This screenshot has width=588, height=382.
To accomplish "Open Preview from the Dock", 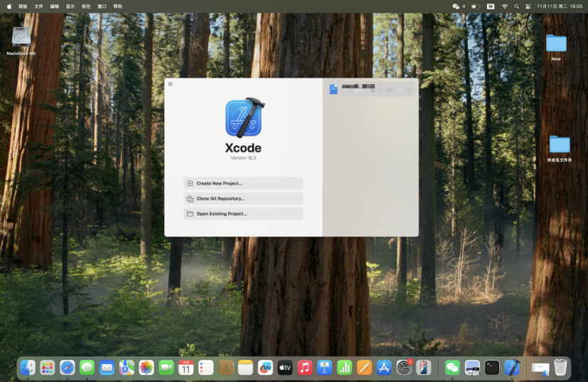I will pyautogui.click(x=472, y=368).
